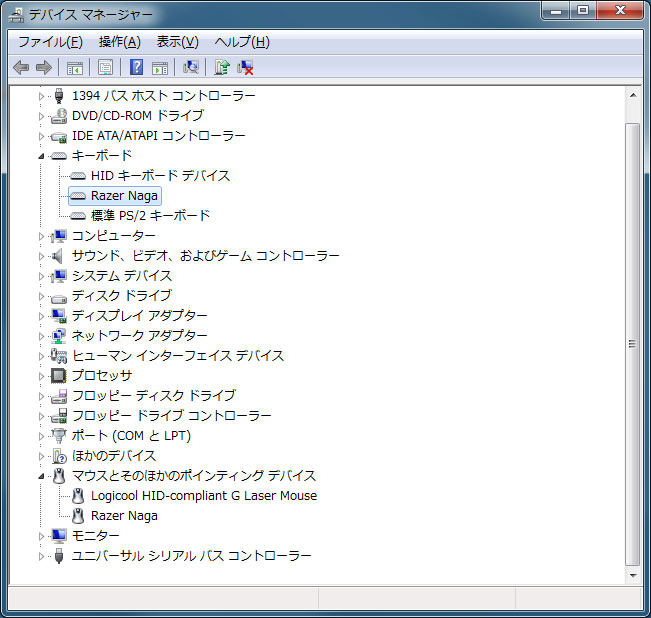Image resolution: width=651 pixels, height=618 pixels.
Task: Click the show/hide console tree icon
Action: (x=75, y=67)
